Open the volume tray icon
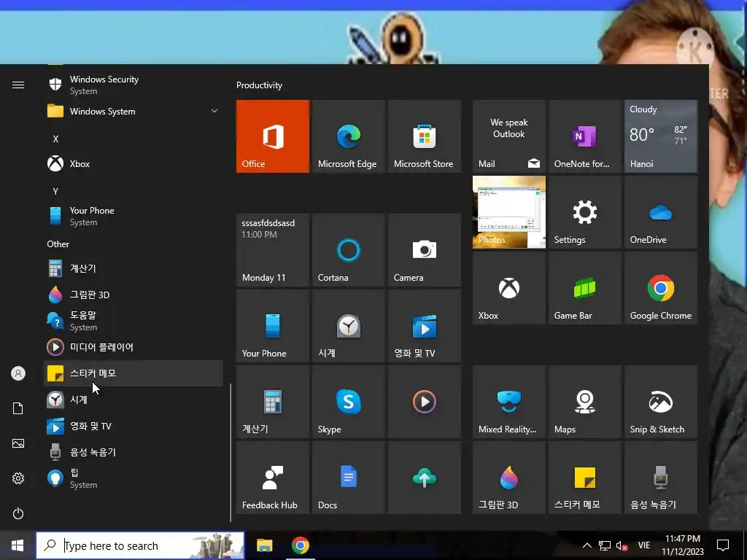This screenshot has height=560, width=747. tap(622, 545)
